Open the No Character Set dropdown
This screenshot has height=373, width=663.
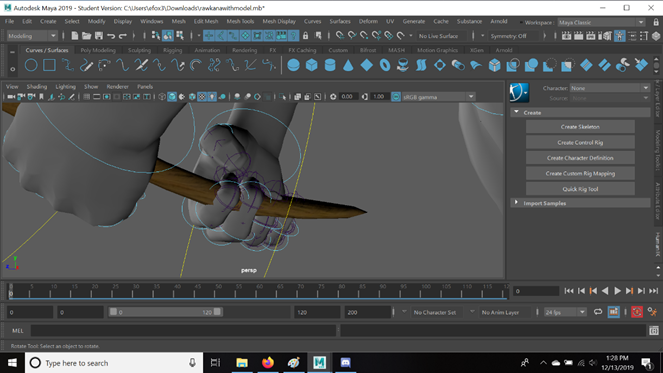click(435, 312)
